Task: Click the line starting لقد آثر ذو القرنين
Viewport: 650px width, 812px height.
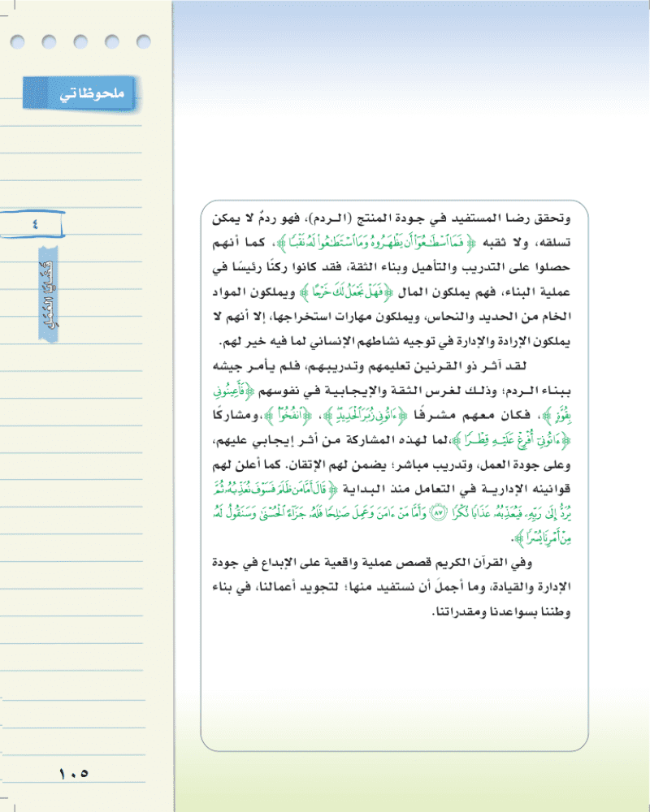Action: tap(370, 365)
